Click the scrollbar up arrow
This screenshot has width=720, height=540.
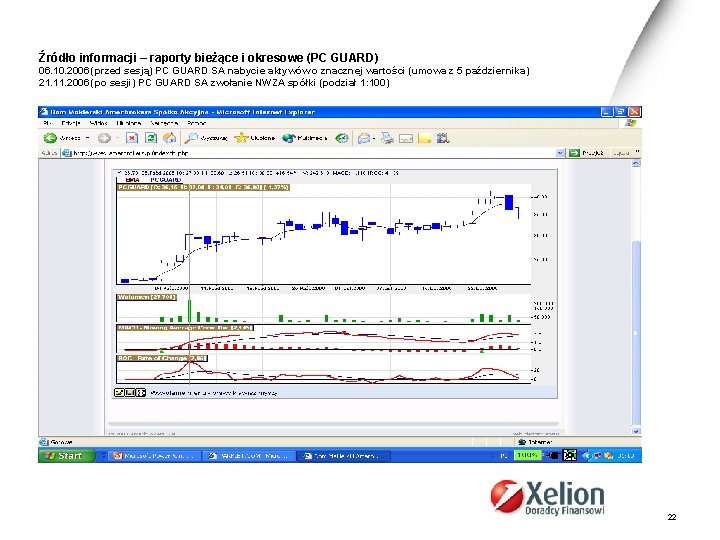click(x=636, y=163)
